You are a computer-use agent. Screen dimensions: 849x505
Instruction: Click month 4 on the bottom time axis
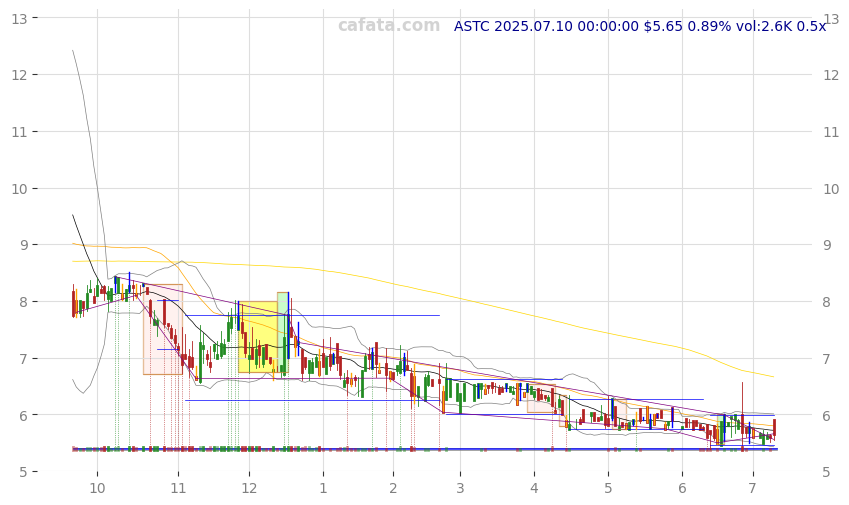tap(534, 488)
